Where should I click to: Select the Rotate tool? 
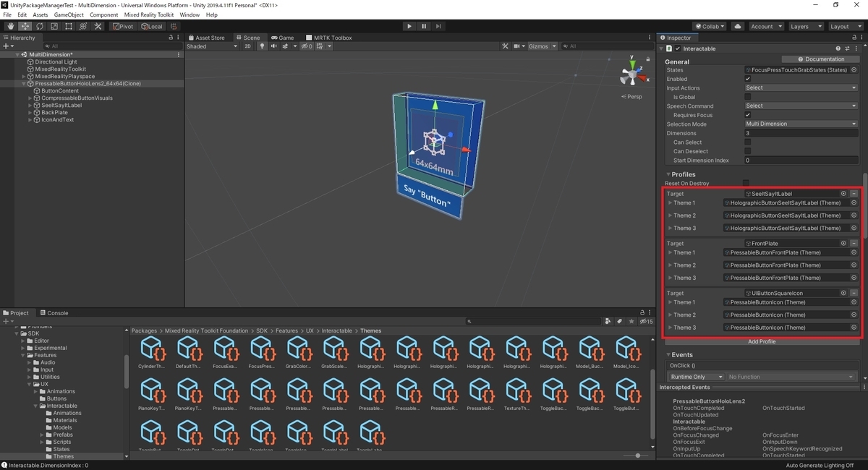click(x=40, y=26)
